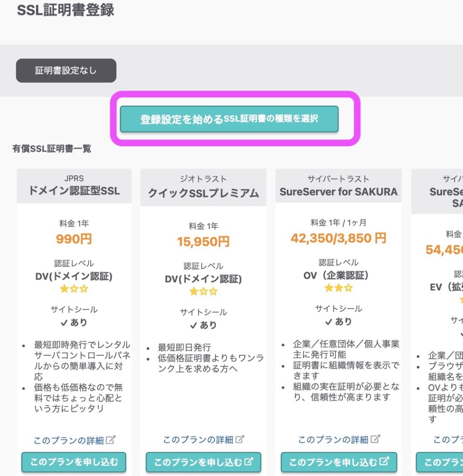Click the external icon in SureServer apply button

click(384, 462)
